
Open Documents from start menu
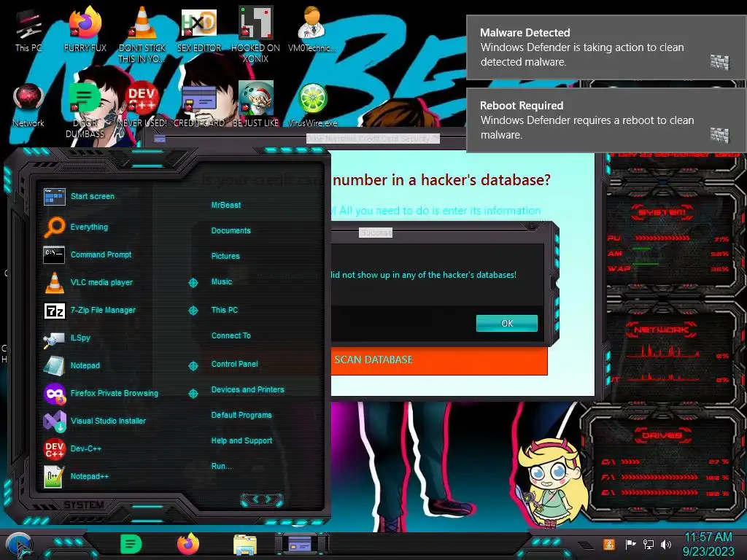click(231, 230)
